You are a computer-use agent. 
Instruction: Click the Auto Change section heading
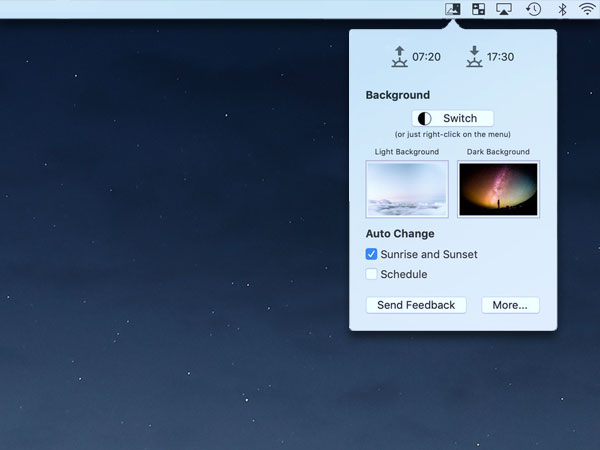(400, 233)
